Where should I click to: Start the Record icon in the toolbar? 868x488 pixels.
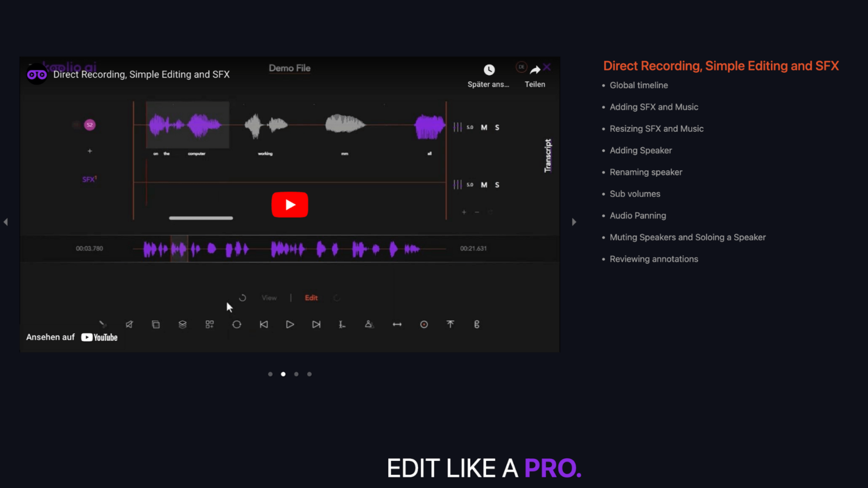[x=424, y=324]
